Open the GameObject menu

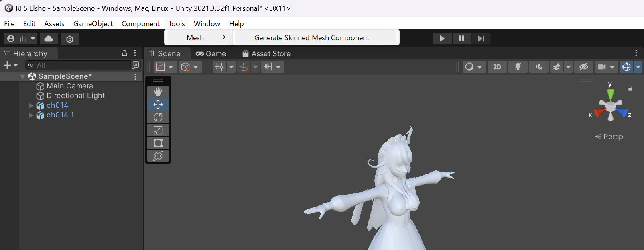(x=93, y=23)
